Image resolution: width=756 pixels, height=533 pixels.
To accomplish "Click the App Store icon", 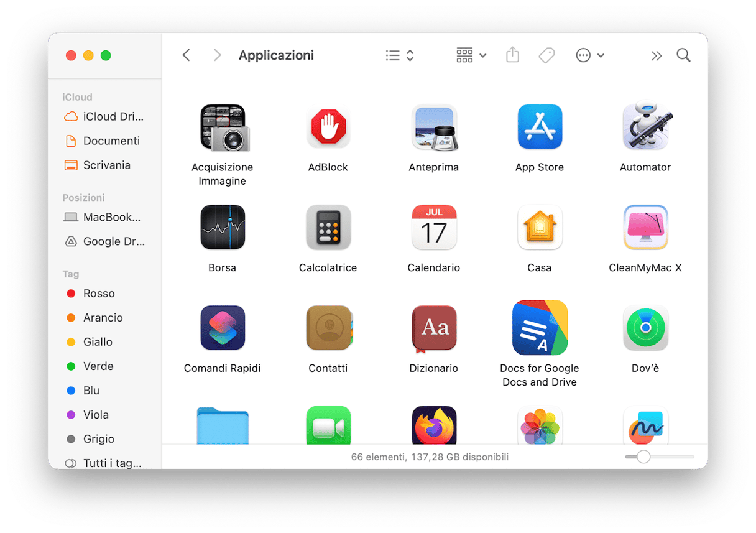I will [x=540, y=127].
